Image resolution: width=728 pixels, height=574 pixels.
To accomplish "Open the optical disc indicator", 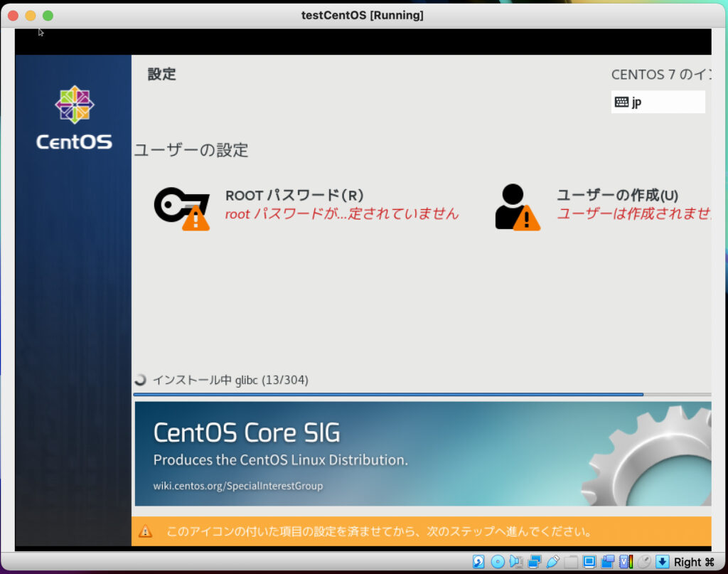I will point(498,562).
